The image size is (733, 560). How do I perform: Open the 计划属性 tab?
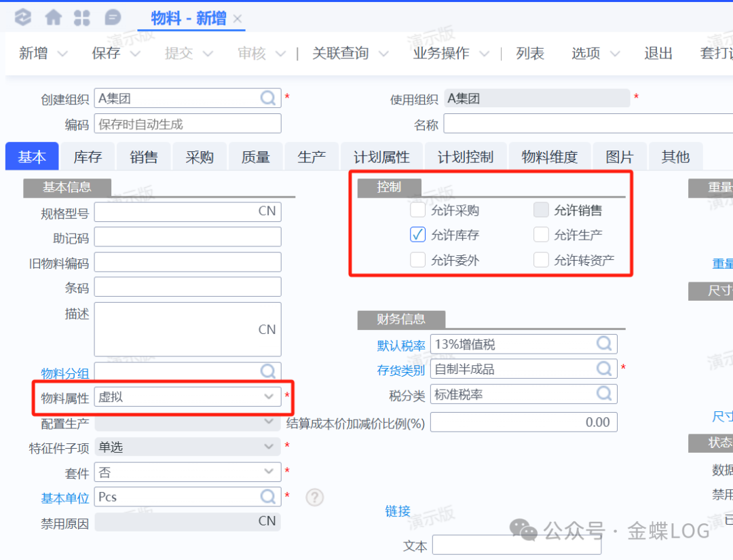click(381, 157)
